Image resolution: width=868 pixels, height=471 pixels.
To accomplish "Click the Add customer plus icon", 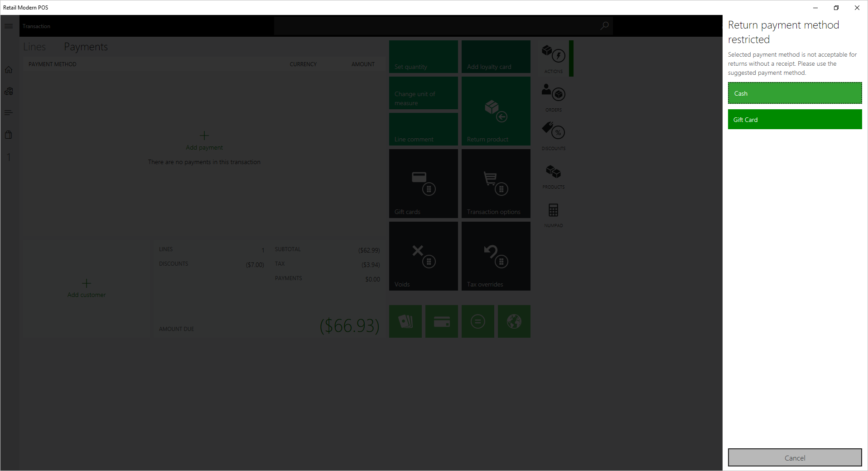I will coord(87,283).
